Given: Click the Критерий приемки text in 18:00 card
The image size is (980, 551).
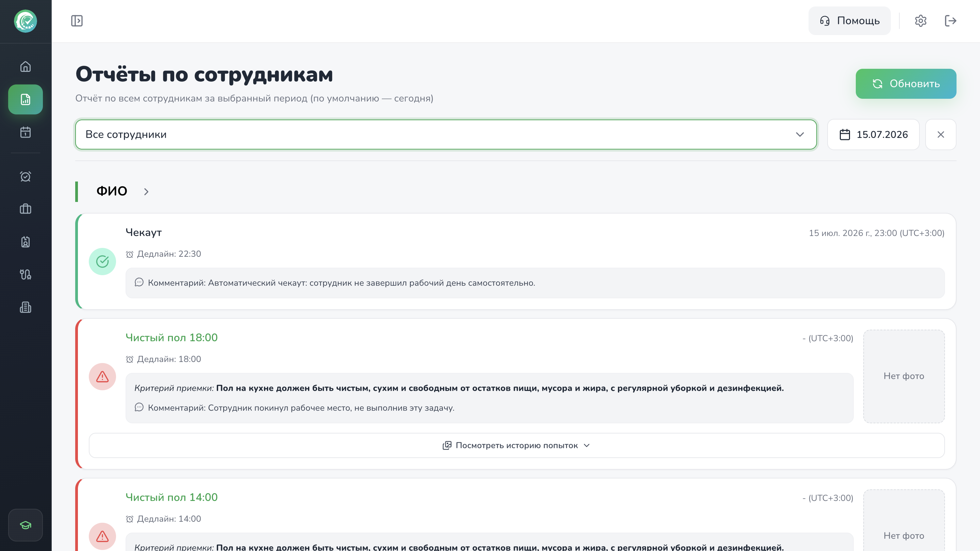Looking at the screenshot, I should click(x=459, y=388).
